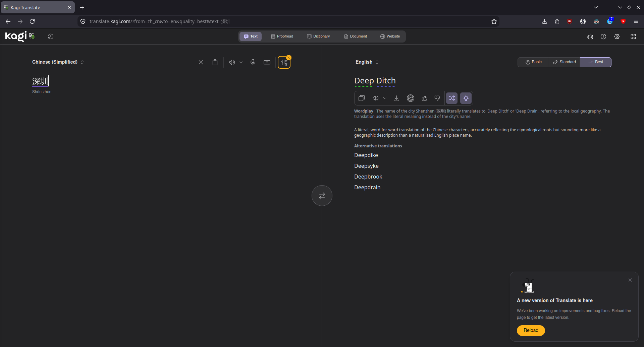This screenshot has width=644, height=347.
Task: Open translation history clock icon
Action: (x=51, y=37)
